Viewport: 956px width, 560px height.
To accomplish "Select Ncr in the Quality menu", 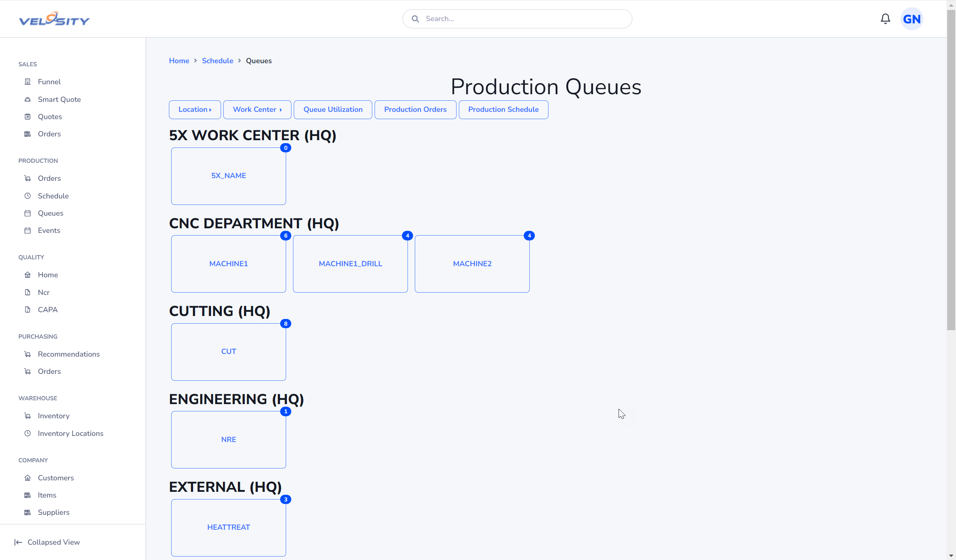I will point(44,292).
